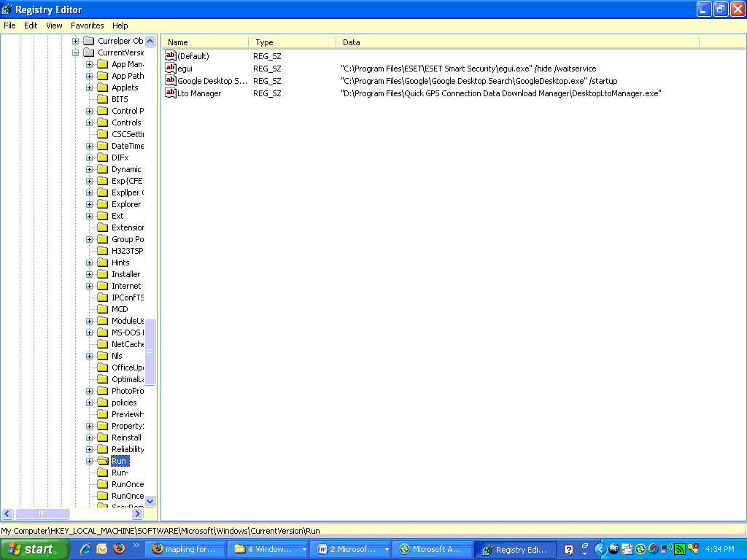Show hidden tray icons with blue arrow
The height and width of the screenshot is (560, 747).
tap(600, 550)
